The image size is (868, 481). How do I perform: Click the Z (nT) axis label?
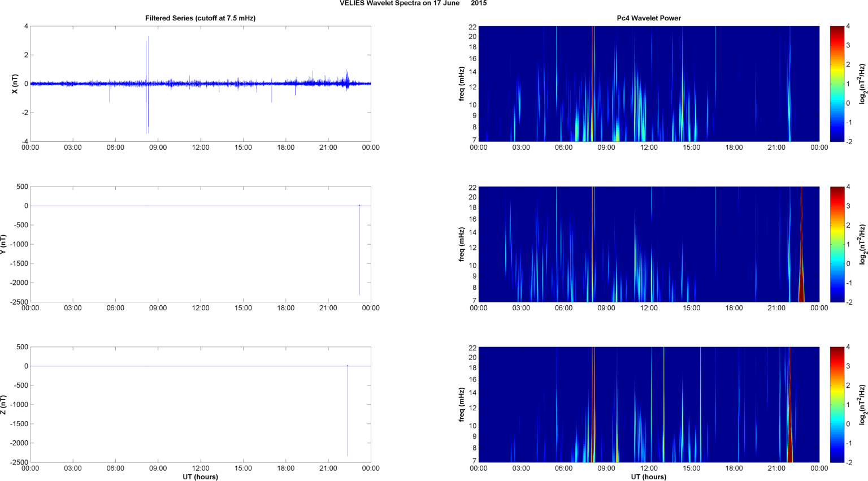click(x=3, y=405)
